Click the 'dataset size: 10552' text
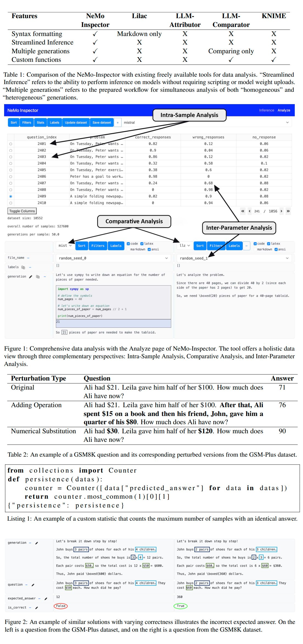 click(25, 218)
